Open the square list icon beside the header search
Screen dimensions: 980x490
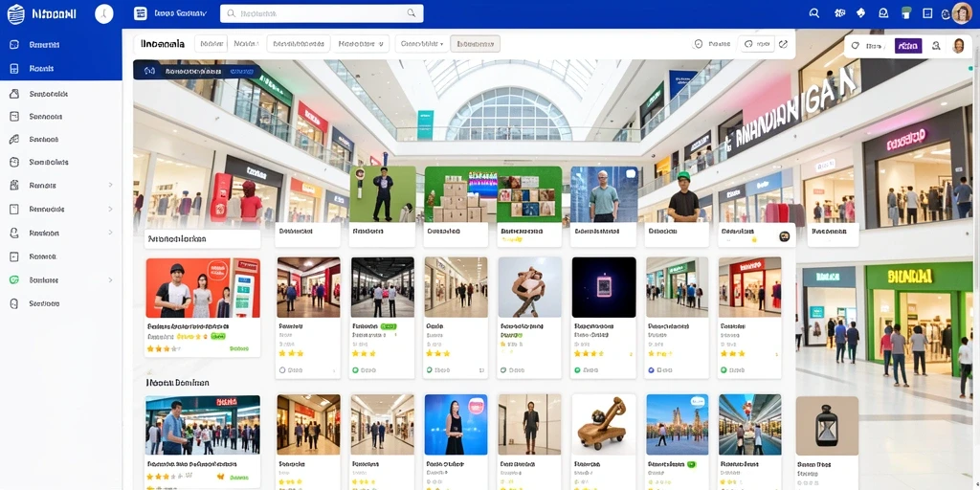point(141,13)
